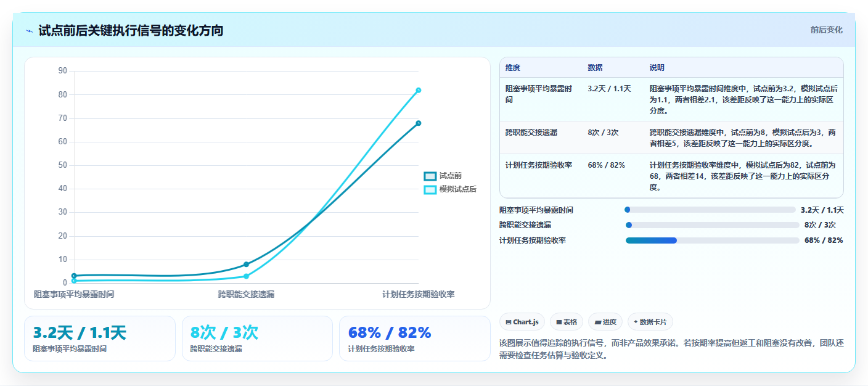Image resolution: width=868 pixels, height=386 pixels.
Task: Click 模拟试点后 data point at value 82
Action: (418, 90)
